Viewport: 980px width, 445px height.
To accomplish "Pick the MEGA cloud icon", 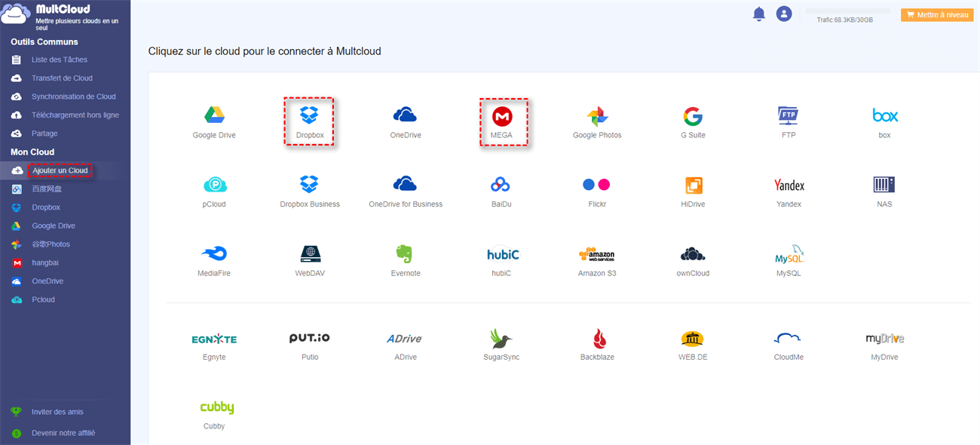I will (502, 116).
